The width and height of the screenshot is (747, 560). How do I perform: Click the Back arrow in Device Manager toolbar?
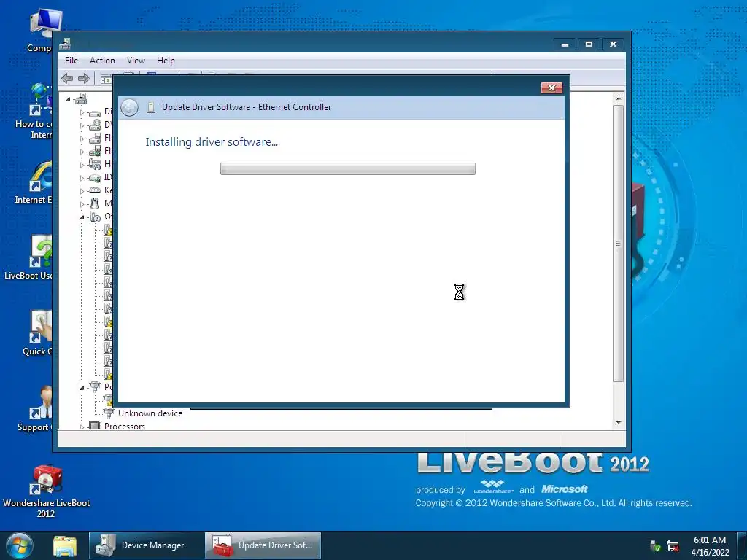point(67,78)
